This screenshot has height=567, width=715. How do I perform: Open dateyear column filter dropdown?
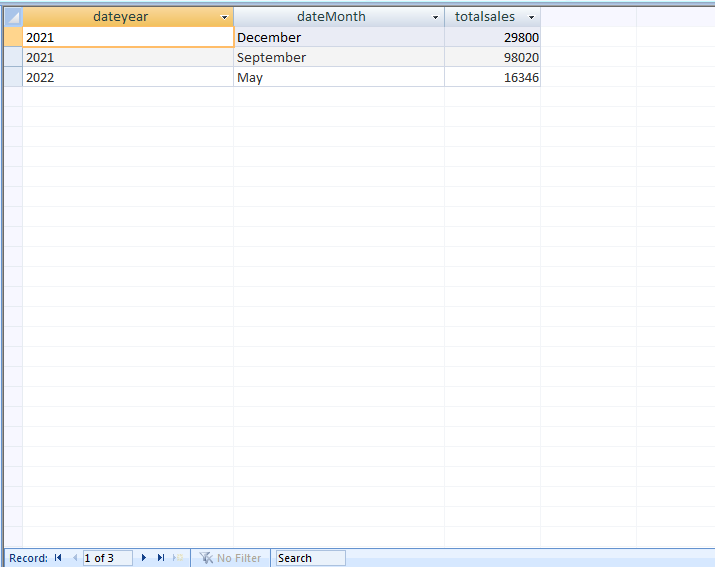coord(224,17)
